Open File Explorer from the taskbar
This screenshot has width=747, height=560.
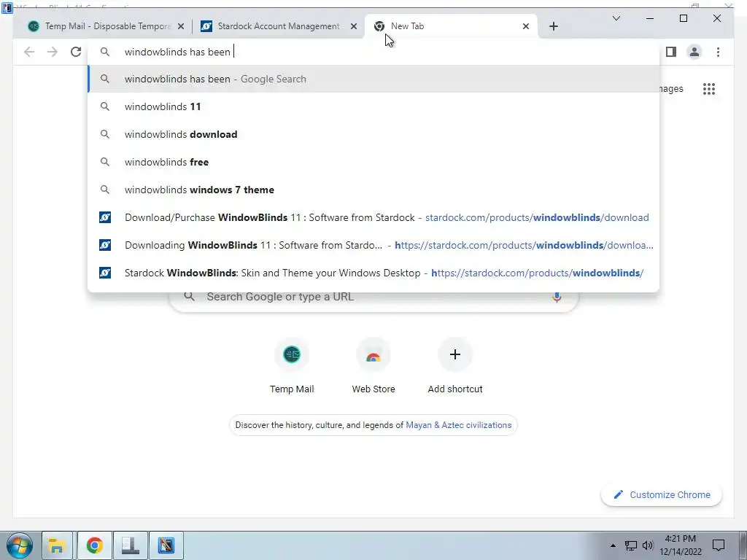click(x=57, y=545)
